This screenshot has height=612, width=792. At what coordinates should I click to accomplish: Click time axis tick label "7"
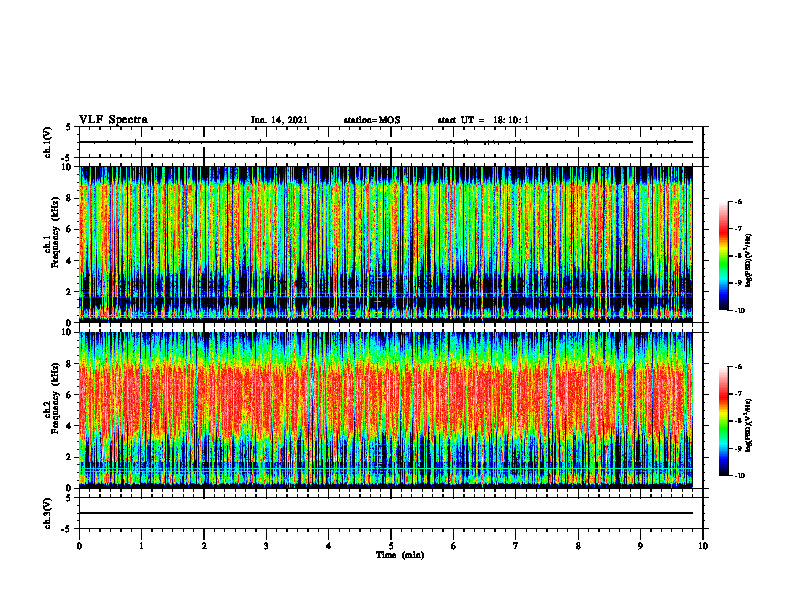pos(516,546)
